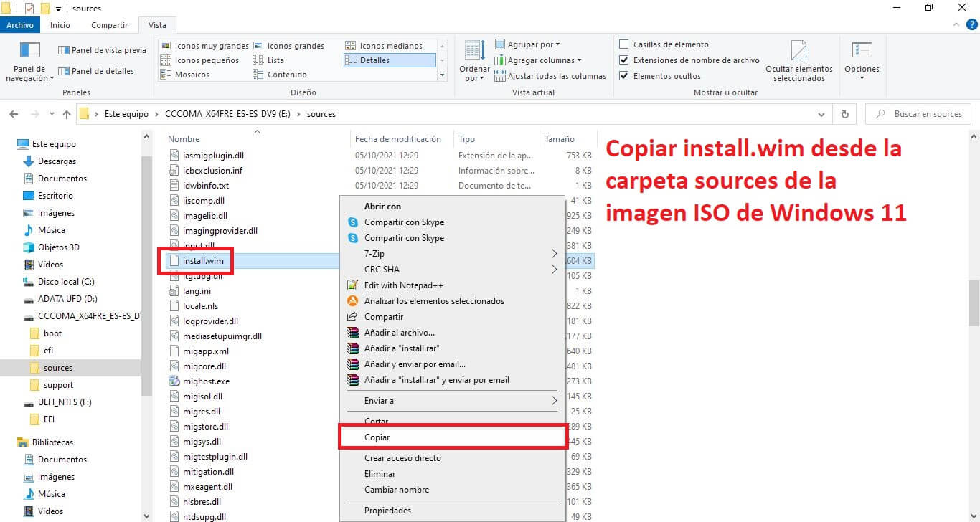Toggle Panel de vista previa
980x522 pixels.
pyautogui.click(x=102, y=50)
